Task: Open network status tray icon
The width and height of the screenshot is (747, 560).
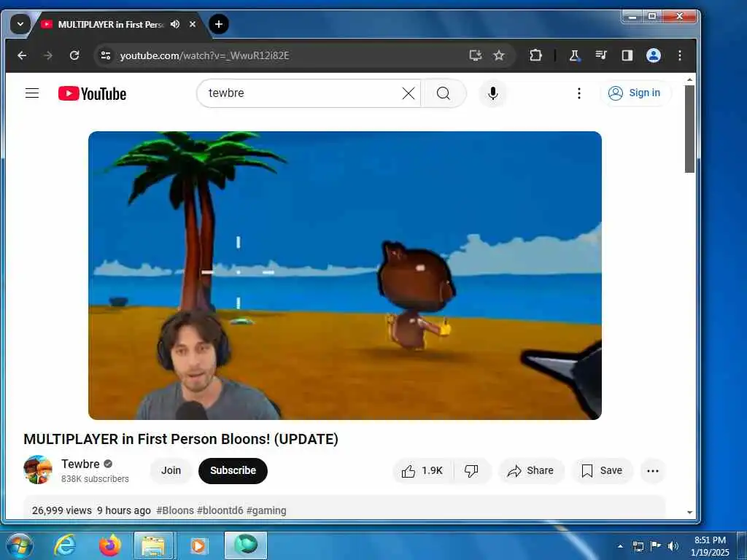Action: (x=638, y=546)
